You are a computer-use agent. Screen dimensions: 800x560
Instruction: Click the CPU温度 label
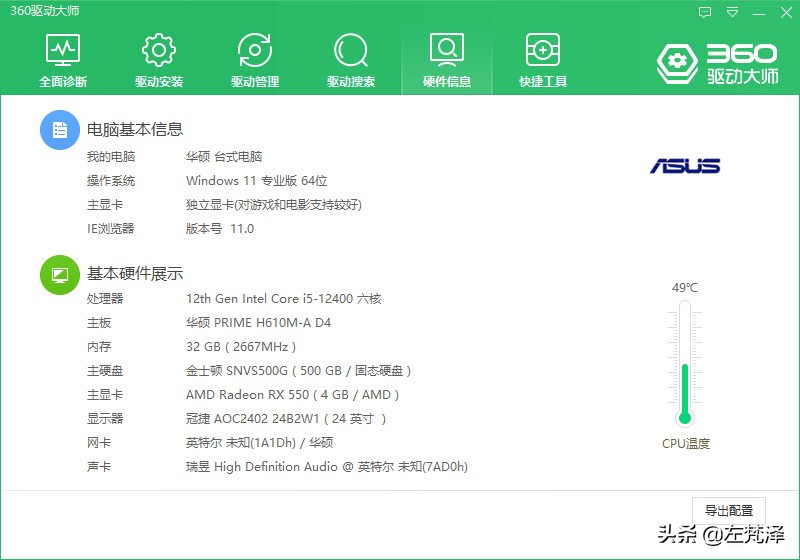coord(686,444)
